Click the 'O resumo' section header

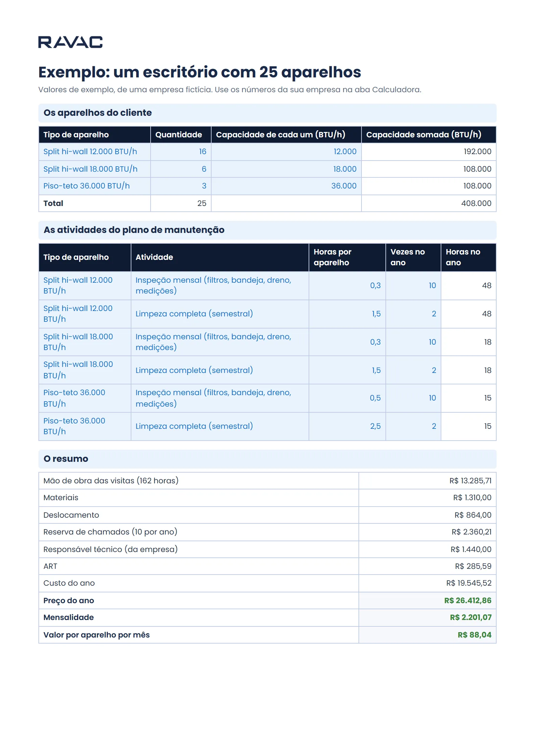click(267, 459)
